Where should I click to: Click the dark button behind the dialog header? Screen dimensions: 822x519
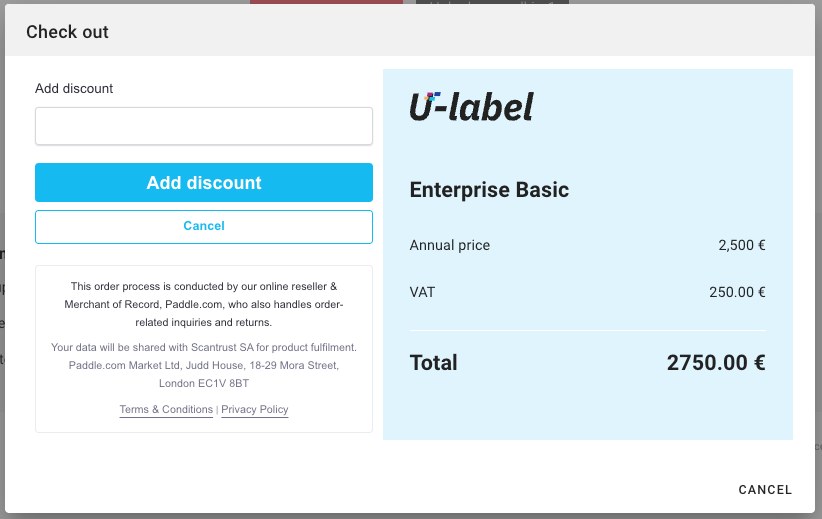(492, 2)
